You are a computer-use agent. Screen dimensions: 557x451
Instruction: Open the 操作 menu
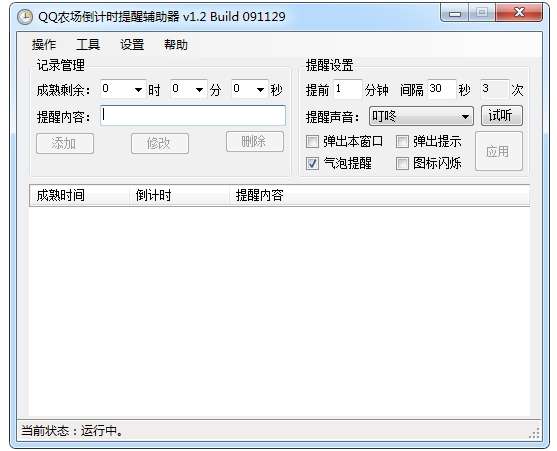(44, 45)
